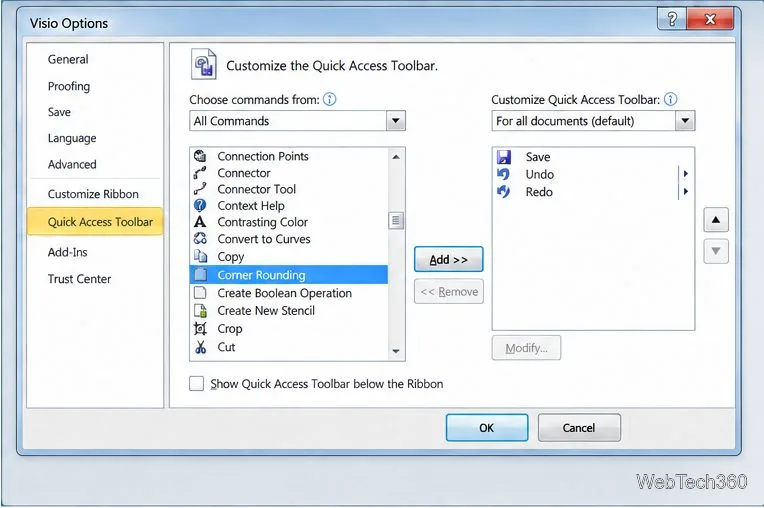Click the Contrasting Color letter A icon
The height and width of the screenshot is (508, 764).
(x=200, y=222)
